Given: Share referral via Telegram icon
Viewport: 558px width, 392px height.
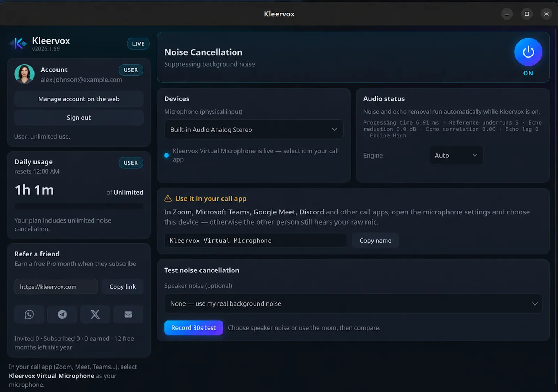Looking at the screenshot, I should click(62, 314).
